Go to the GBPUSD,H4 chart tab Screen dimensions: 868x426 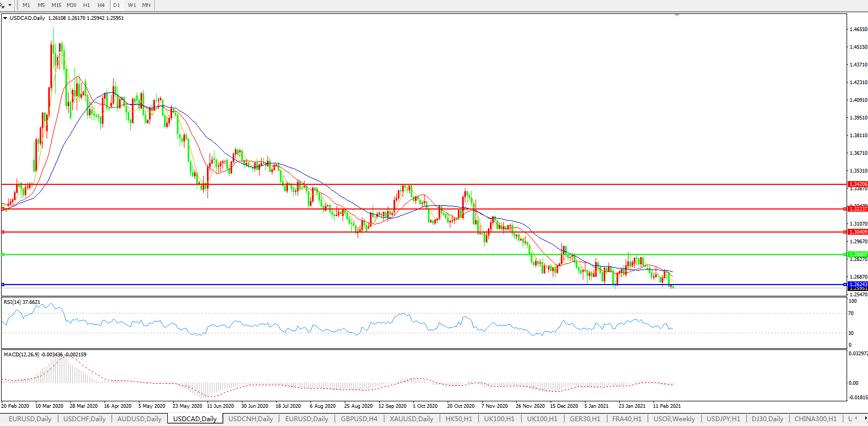(359, 419)
